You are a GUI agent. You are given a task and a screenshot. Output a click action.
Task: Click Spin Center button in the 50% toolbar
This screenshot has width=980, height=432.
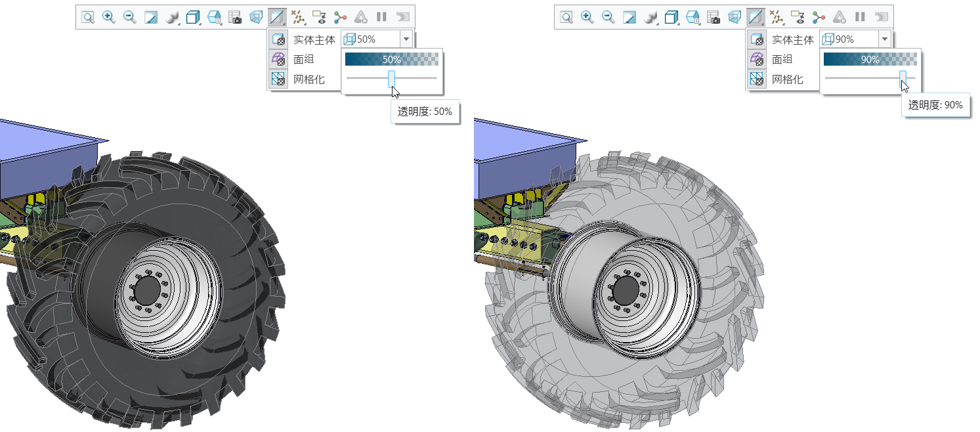pyautogui.click(x=339, y=17)
